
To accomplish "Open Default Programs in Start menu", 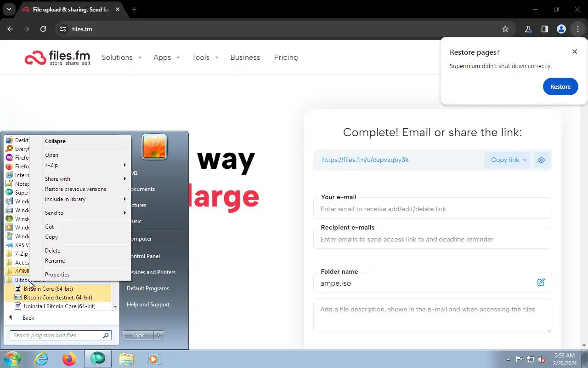I will click(x=148, y=288).
